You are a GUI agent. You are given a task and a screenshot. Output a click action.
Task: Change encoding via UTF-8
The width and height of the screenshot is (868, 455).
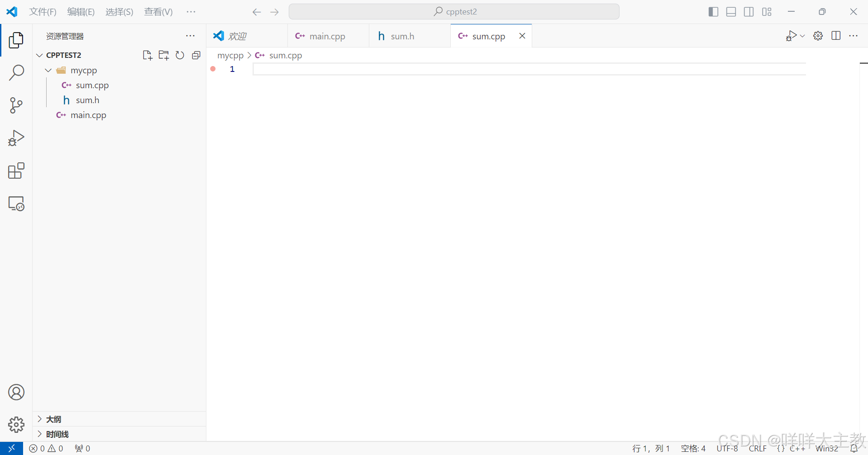(727, 448)
